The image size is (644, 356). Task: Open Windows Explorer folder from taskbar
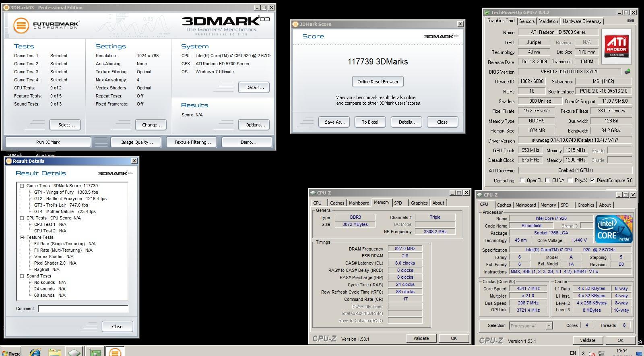55,352
